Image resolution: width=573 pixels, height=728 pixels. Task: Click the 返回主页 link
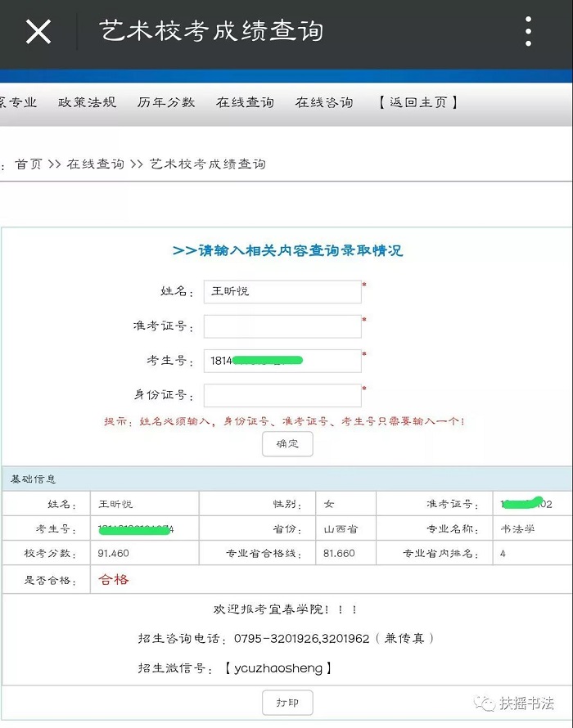point(417,102)
